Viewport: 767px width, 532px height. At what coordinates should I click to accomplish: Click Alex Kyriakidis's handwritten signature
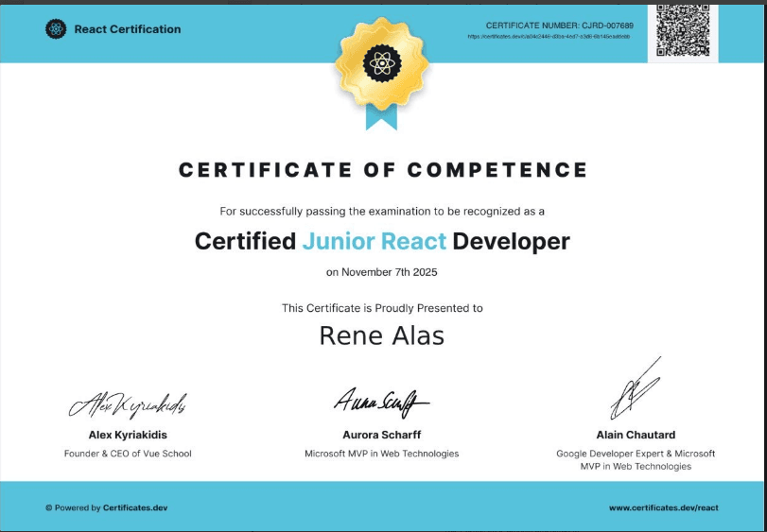[x=128, y=405]
